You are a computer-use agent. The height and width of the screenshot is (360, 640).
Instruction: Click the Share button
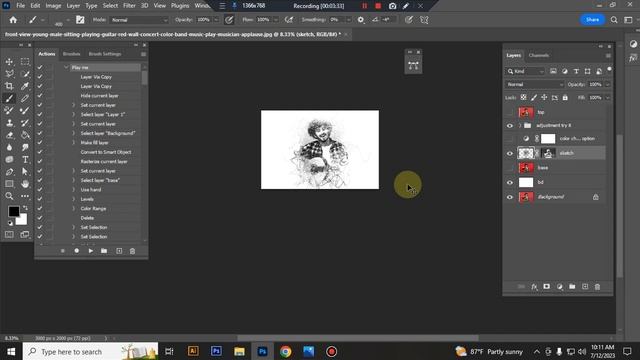[x=592, y=20]
